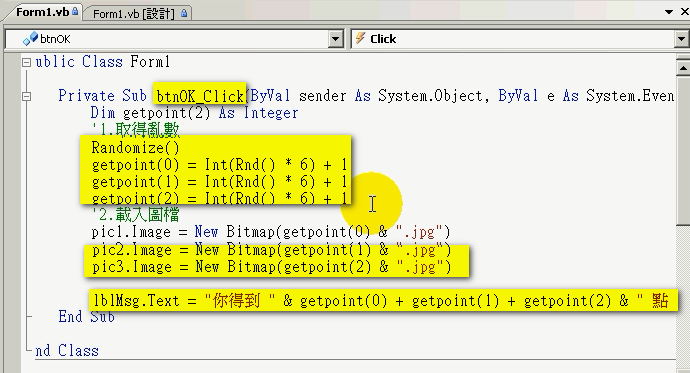Click the btnOK object icon in combo box

30,39
